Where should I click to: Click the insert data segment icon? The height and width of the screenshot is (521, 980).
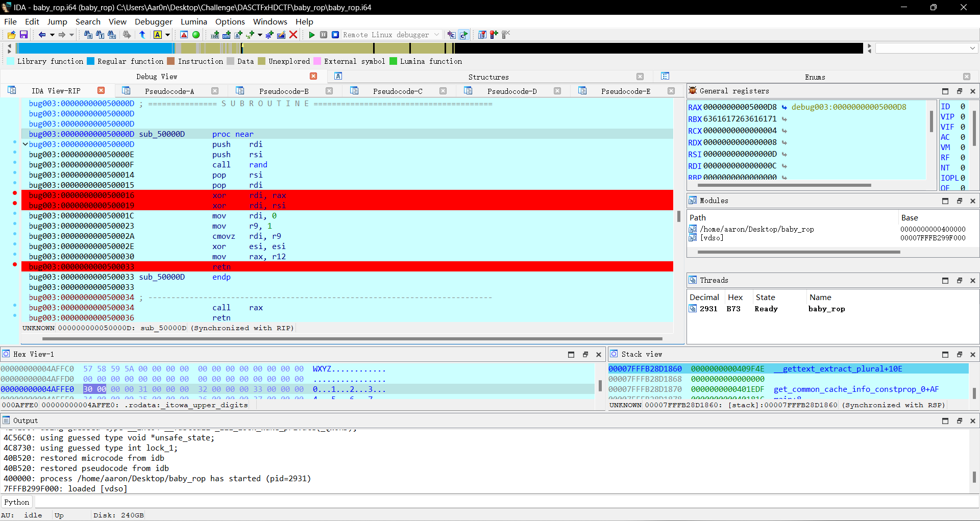[227, 35]
